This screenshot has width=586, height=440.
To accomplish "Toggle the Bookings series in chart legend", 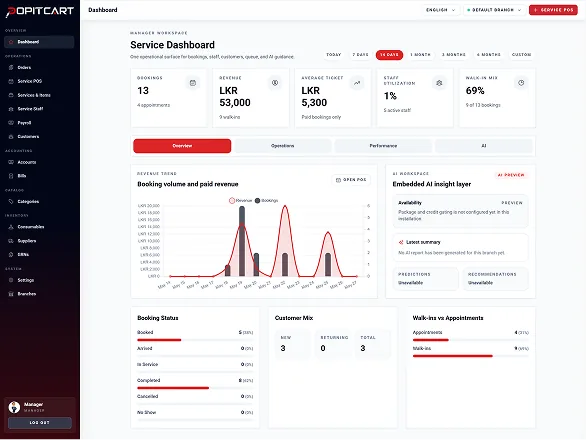I will click(x=266, y=201).
